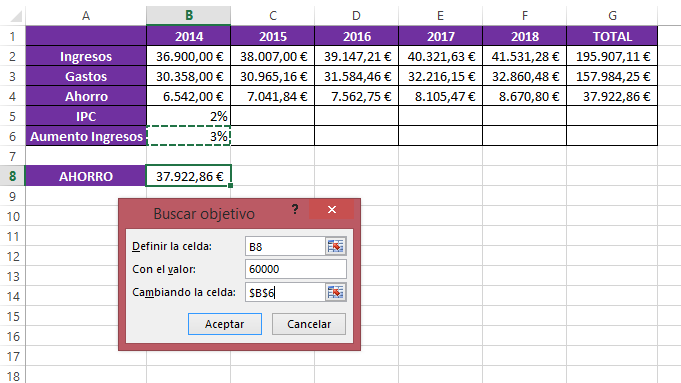This screenshot has width=681, height=383.
Task: Select cell with 157.984,25 €
Action: tap(612, 76)
